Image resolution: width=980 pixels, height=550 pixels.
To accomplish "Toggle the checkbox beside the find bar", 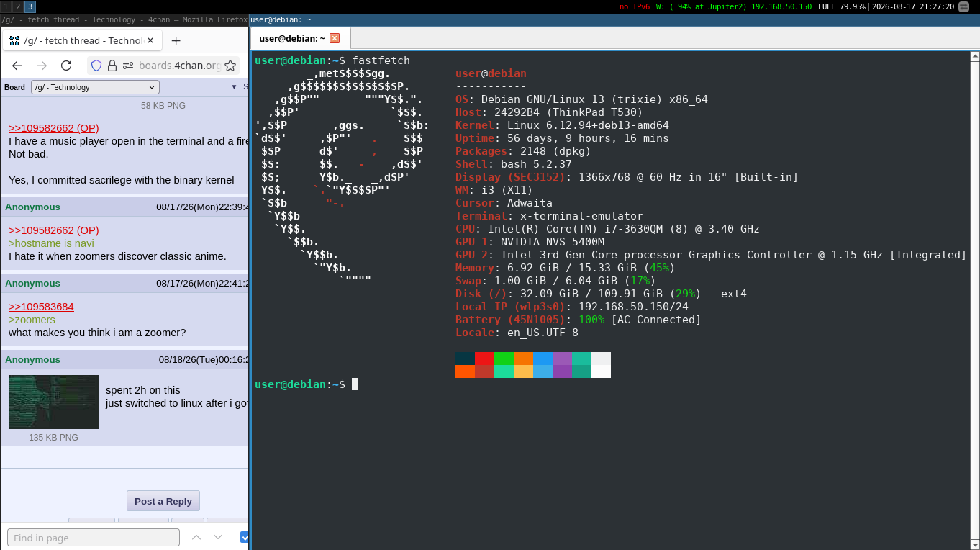I will click(x=245, y=537).
